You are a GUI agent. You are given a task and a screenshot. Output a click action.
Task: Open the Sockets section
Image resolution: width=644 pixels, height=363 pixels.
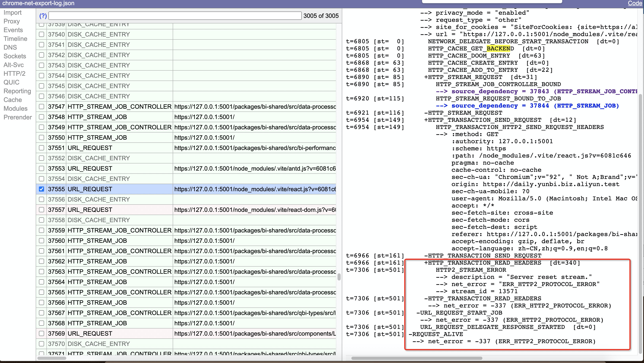point(15,56)
